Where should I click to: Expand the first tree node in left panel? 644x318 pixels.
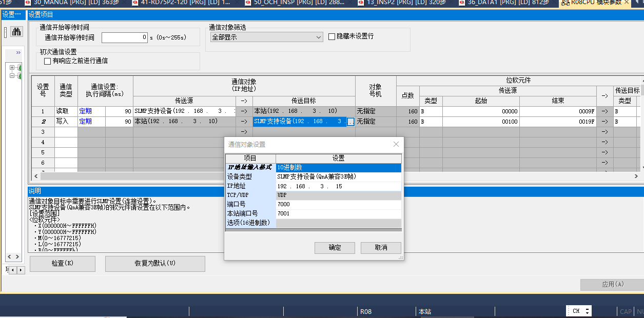12,68
